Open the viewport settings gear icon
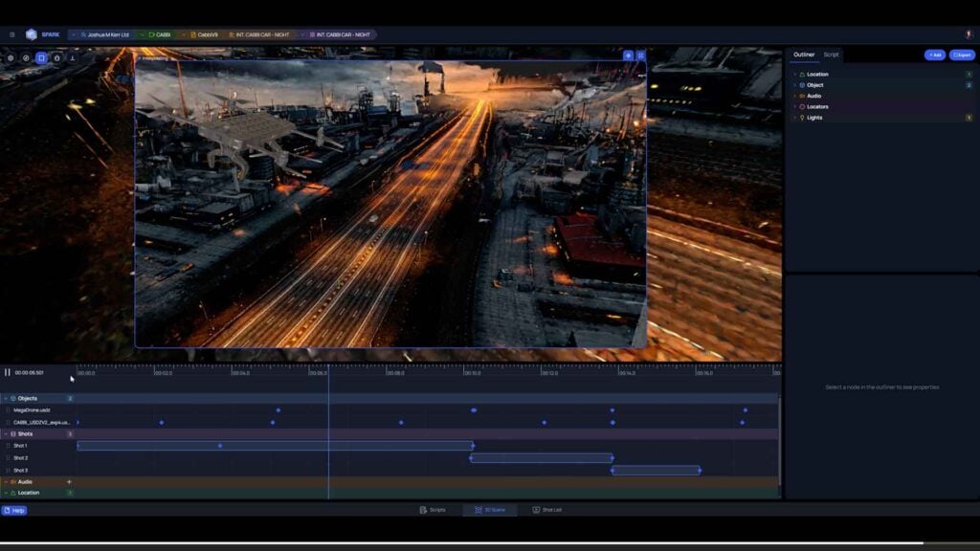The height and width of the screenshot is (551, 980). [11, 58]
